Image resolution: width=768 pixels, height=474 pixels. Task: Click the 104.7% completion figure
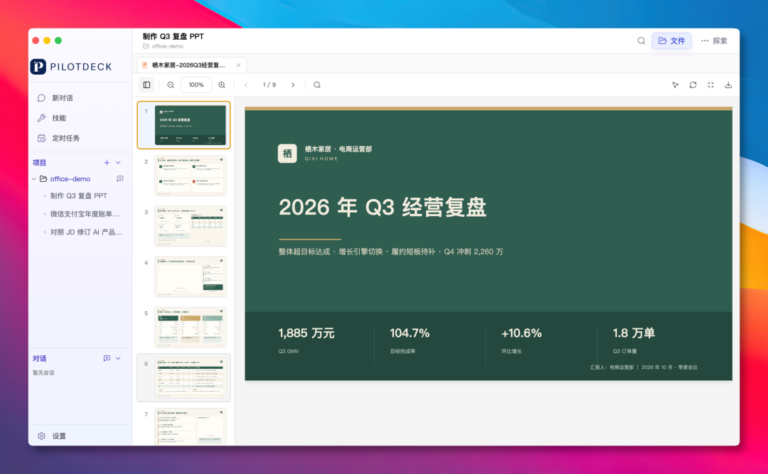(x=409, y=333)
